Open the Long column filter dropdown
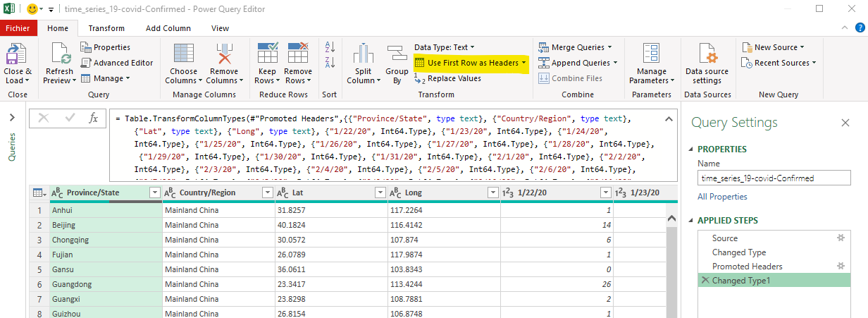Screen dimensions: 868x318 pos(492,193)
